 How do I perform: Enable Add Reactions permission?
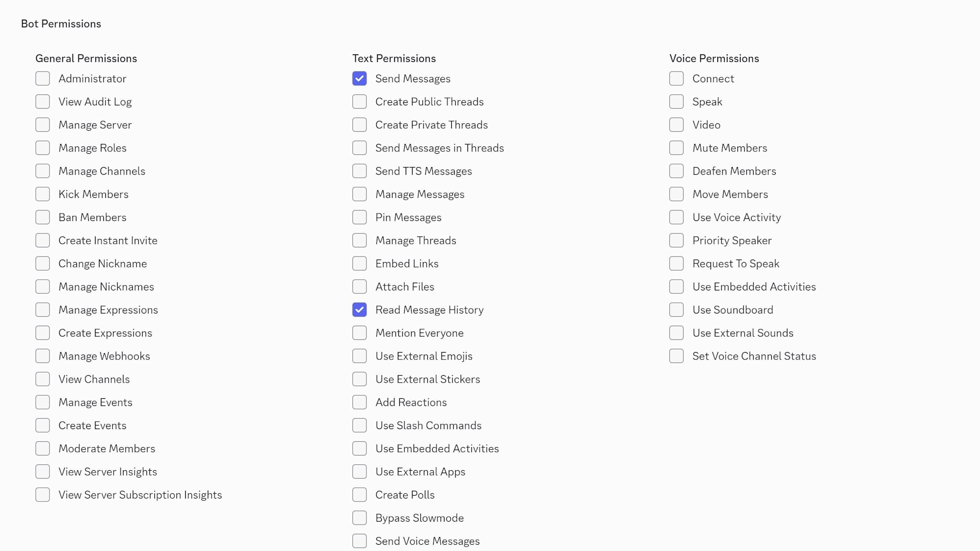point(359,402)
